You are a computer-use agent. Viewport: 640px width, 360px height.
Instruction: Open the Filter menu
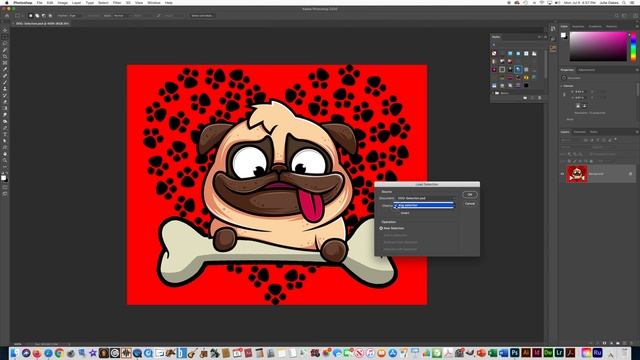pos(117,2)
